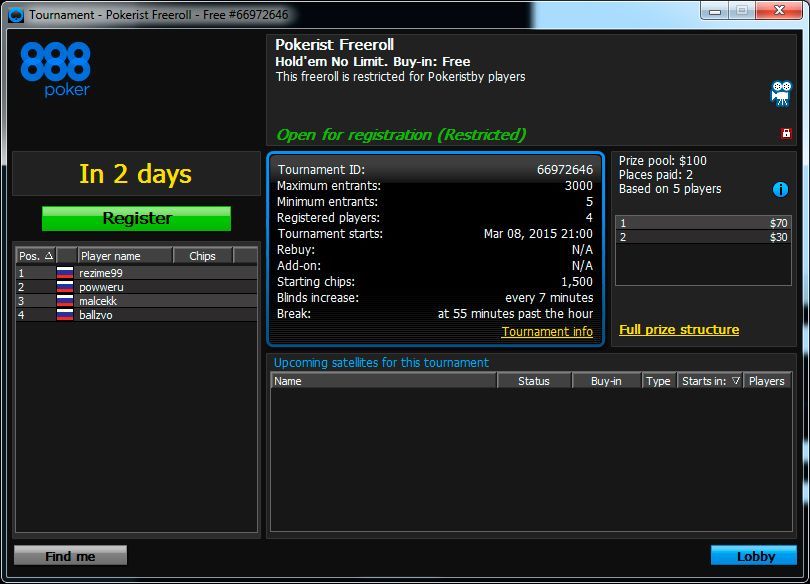Click the Name column header in satellites table
810x584 pixels.
[380, 380]
